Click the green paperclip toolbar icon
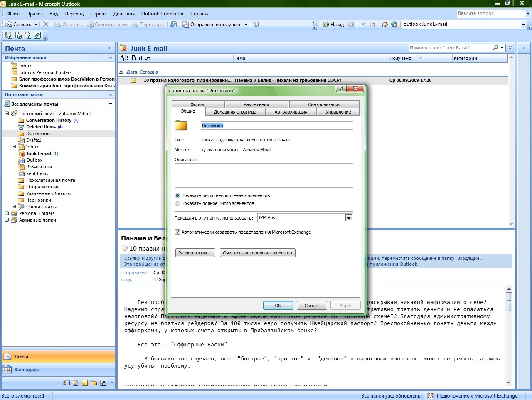This screenshot has height=400, width=532. point(37,36)
